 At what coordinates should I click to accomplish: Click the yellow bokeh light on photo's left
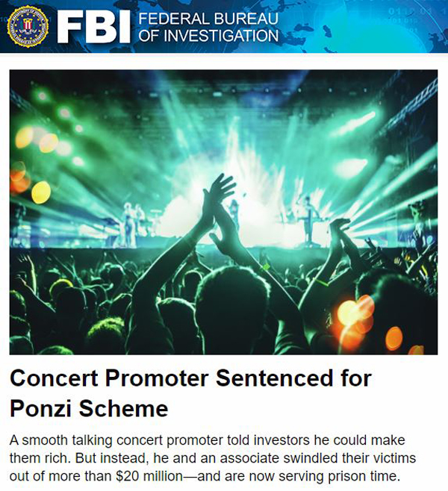pyautogui.click(x=41, y=193)
